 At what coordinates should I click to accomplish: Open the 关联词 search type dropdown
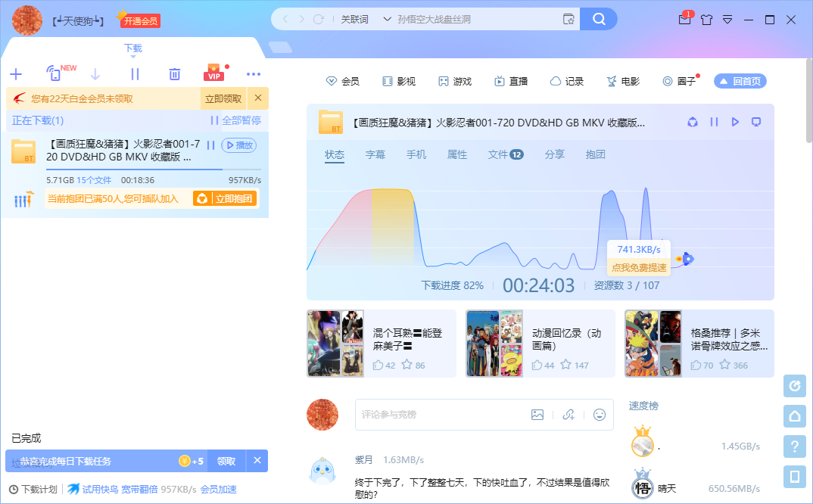click(x=366, y=19)
